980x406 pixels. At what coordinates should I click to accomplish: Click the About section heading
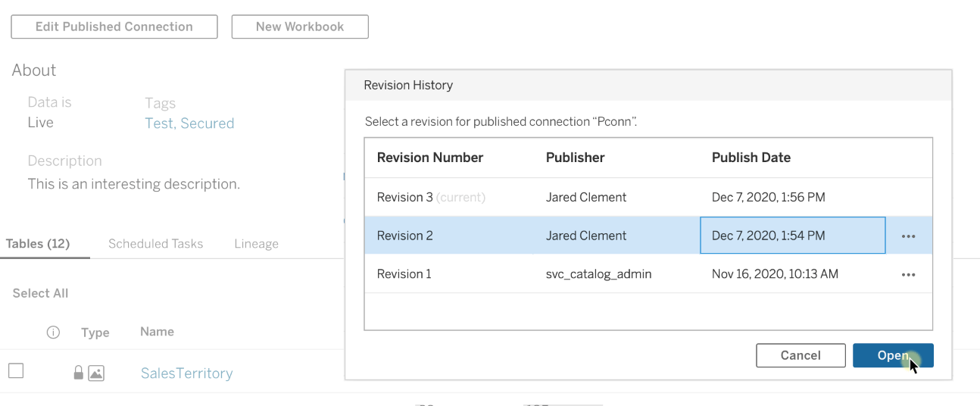point(34,70)
